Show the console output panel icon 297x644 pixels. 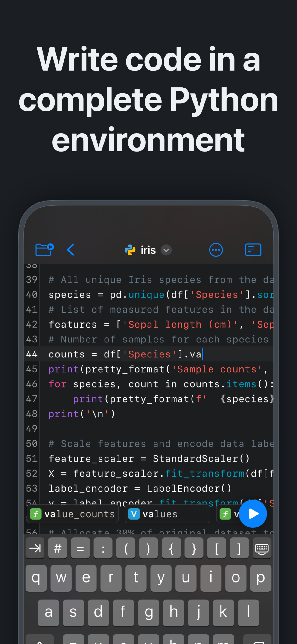[253, 250]
